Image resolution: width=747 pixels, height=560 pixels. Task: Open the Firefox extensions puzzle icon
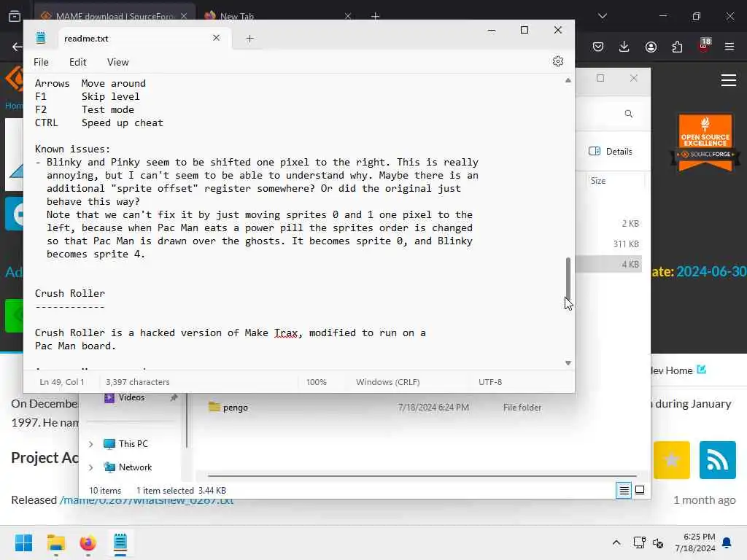coord(677,47)
